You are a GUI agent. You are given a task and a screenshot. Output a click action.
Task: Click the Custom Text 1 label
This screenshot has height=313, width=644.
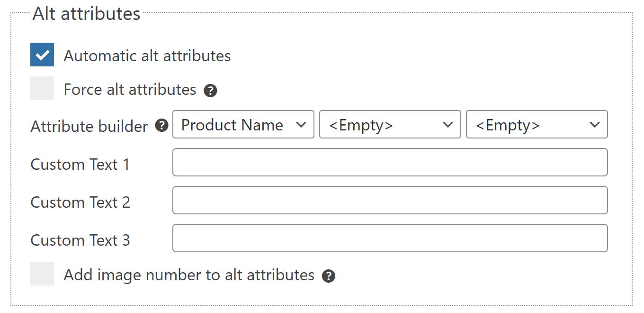(x=80, y=165)
